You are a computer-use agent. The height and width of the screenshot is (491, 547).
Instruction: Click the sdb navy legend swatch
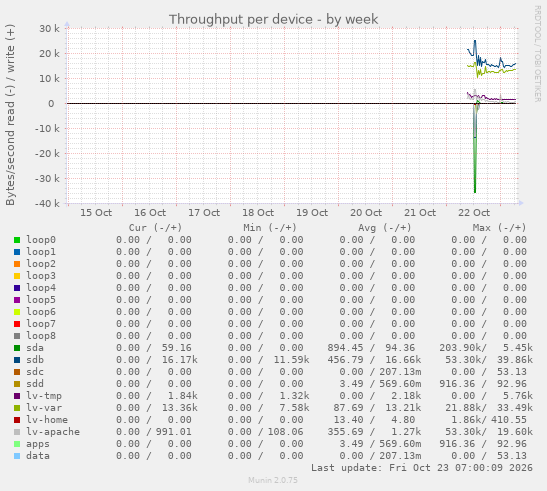pos(17,360)
